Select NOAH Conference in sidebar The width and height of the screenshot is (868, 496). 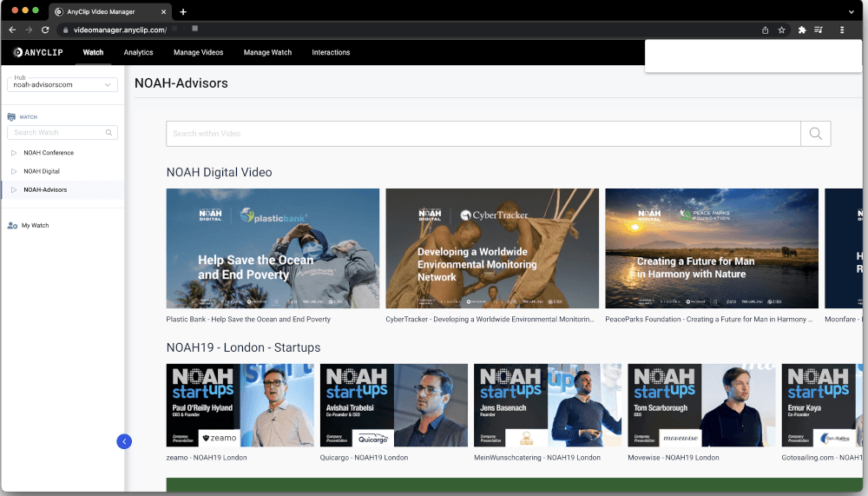49,152
